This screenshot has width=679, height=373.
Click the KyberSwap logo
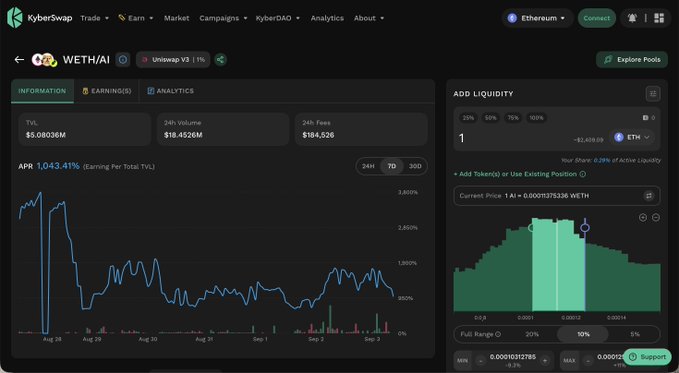click(39, 18)
